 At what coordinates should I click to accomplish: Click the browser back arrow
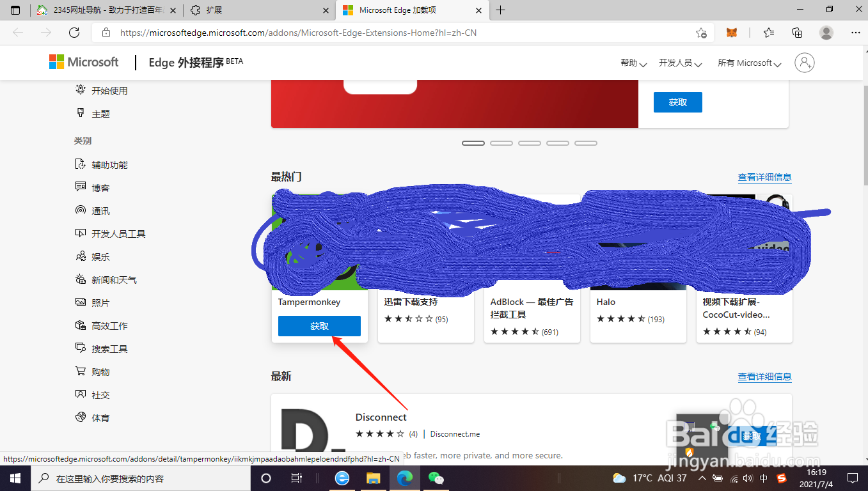pyautogui.click(x=18, y=33)
